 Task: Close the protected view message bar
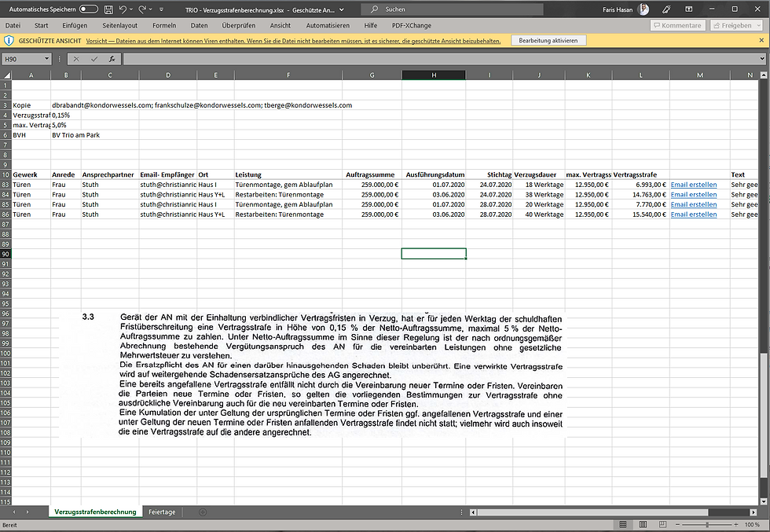pos(761,40)
